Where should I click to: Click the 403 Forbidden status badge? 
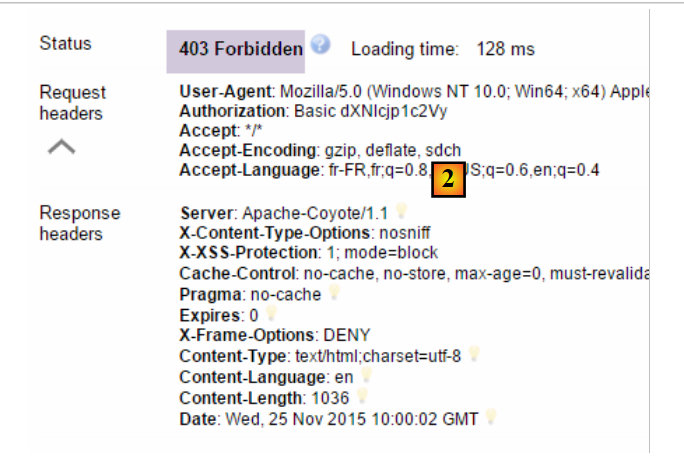point(240,49)
